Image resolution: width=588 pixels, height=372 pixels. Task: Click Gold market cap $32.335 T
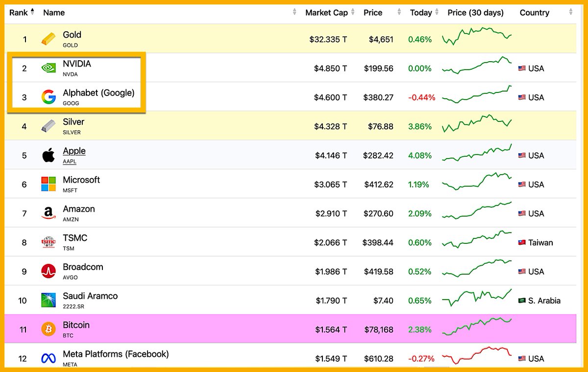[x=328, y=40]
